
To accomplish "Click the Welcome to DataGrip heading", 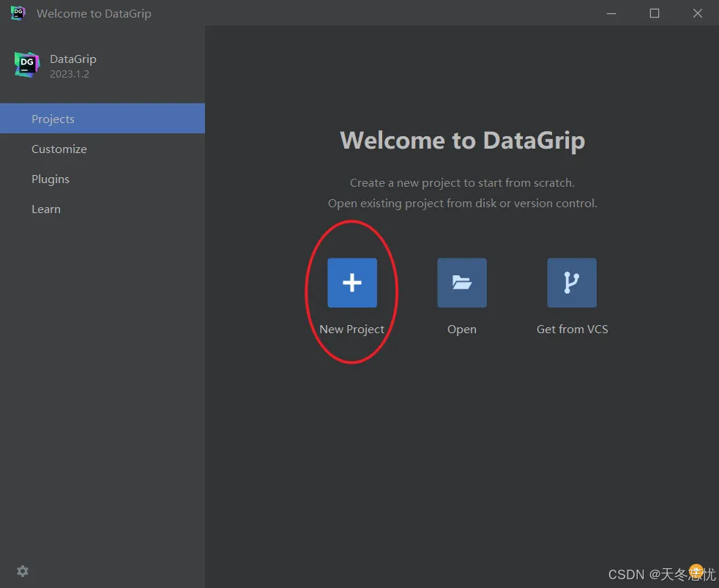I will coord(462,140).
